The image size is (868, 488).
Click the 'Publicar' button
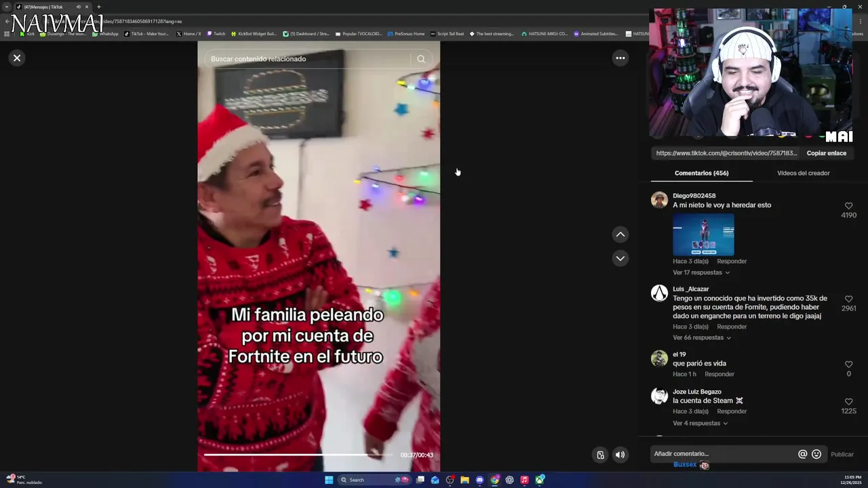842,454
